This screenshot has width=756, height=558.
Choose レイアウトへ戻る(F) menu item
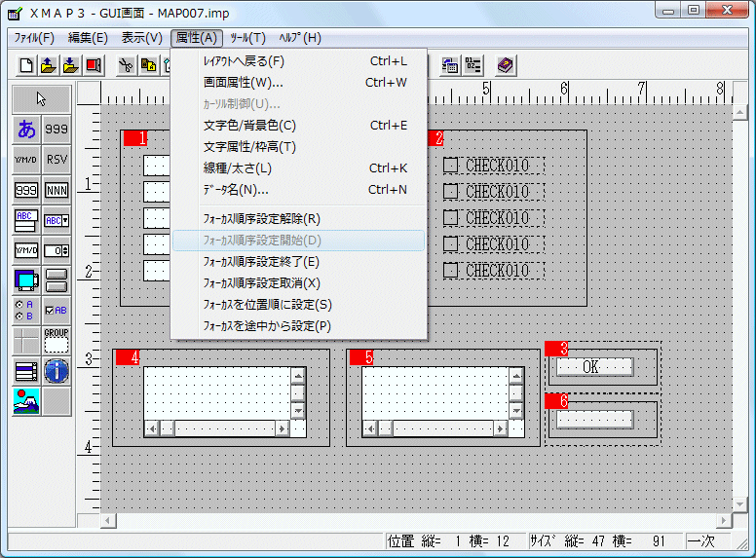coord(299,61)
